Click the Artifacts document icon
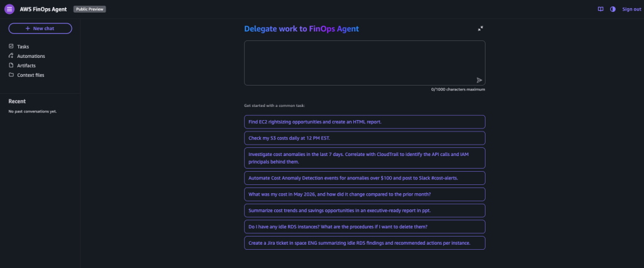This screenshot has width=644, height=268. 11,65
